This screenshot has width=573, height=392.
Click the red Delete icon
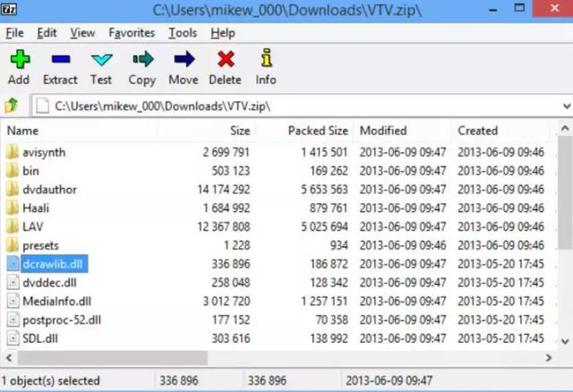click(x=226, y=59)
